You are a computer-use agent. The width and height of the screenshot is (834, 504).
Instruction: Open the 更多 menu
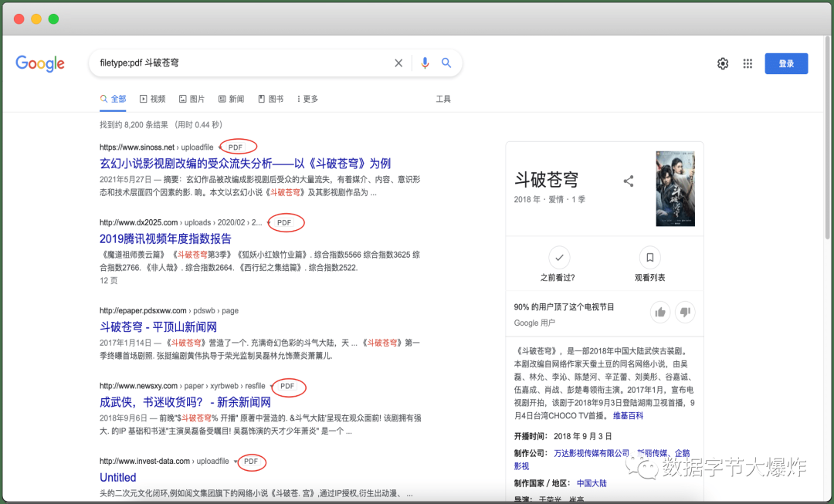pos(307,99)
